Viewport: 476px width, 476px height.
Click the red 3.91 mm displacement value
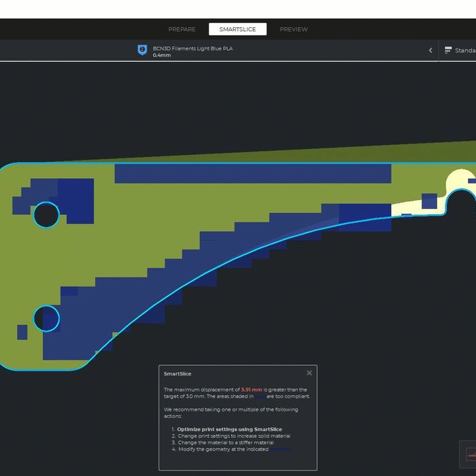pyautogui.click(x=251, y=390)
